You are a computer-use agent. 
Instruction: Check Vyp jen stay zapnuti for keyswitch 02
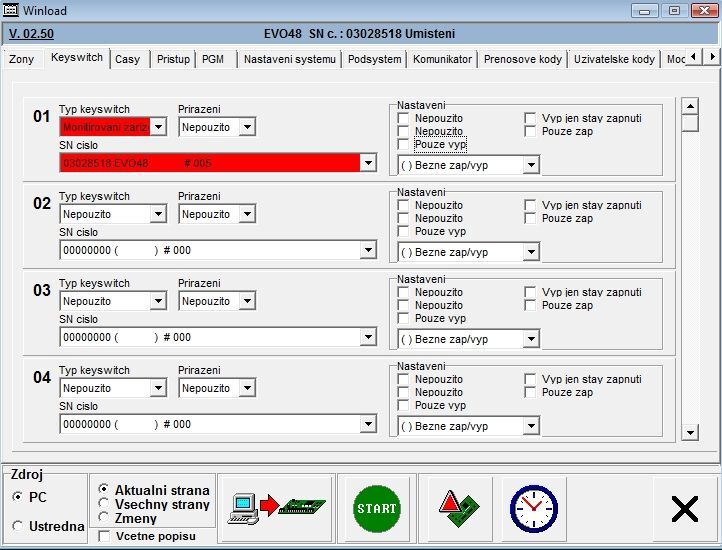531,205
